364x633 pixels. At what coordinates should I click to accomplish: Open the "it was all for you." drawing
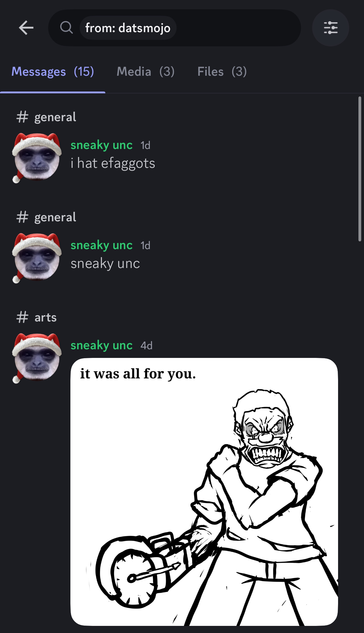[x=204, y=492]
